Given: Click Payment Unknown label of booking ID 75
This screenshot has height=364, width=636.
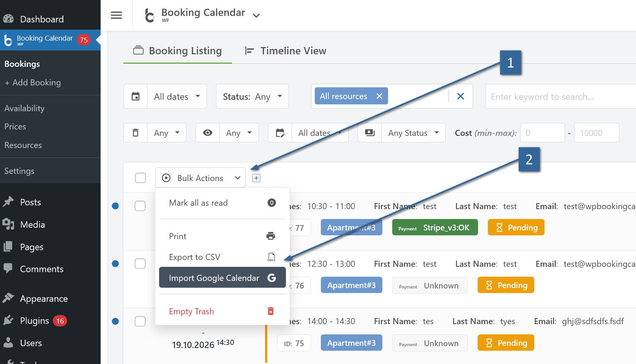Looking at the screenshot, I should [430, 343].
